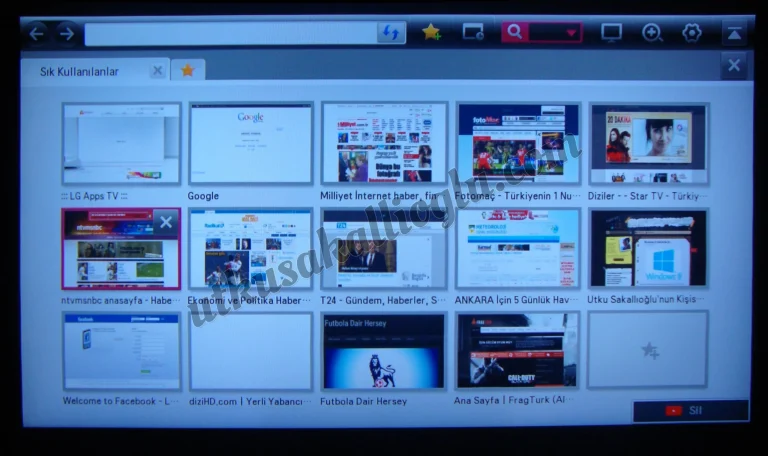768x456 pixels.
Task: Click the red Sil delete button
Action: point(691,410)
